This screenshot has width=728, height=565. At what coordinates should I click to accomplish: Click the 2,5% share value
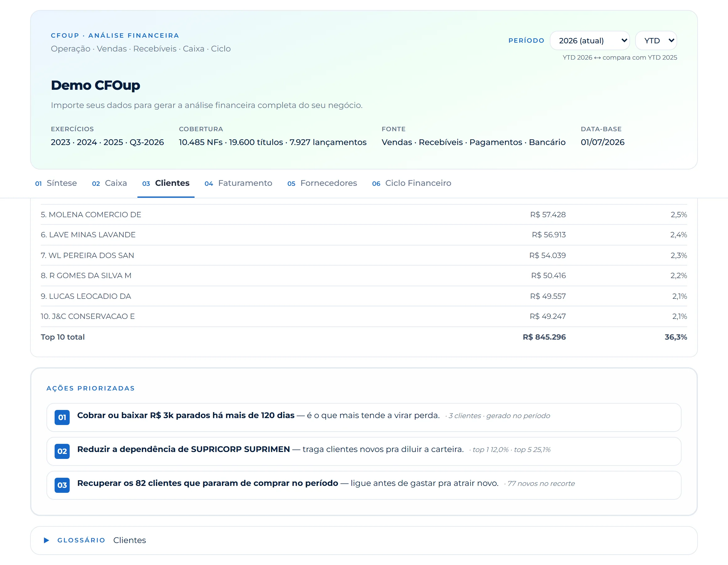(679, 214)
